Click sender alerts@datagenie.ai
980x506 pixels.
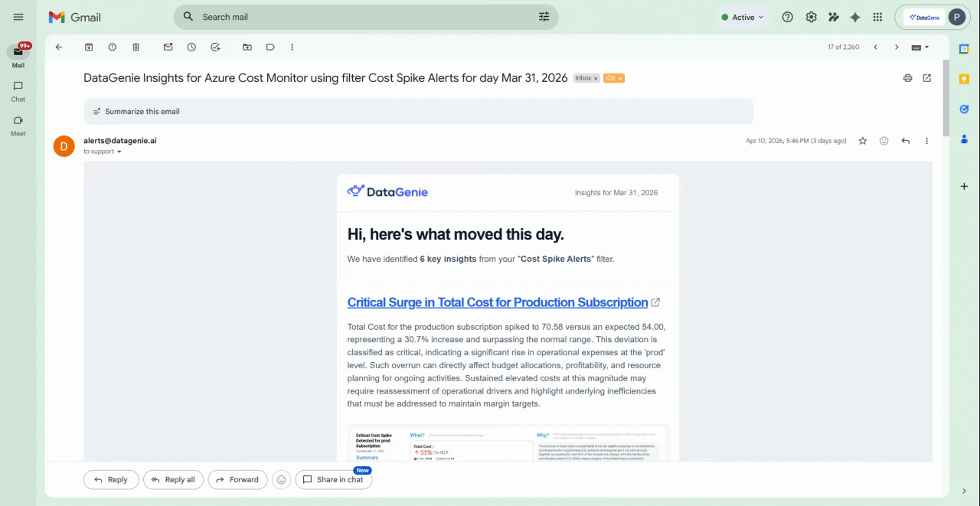[x=120, y=141]
